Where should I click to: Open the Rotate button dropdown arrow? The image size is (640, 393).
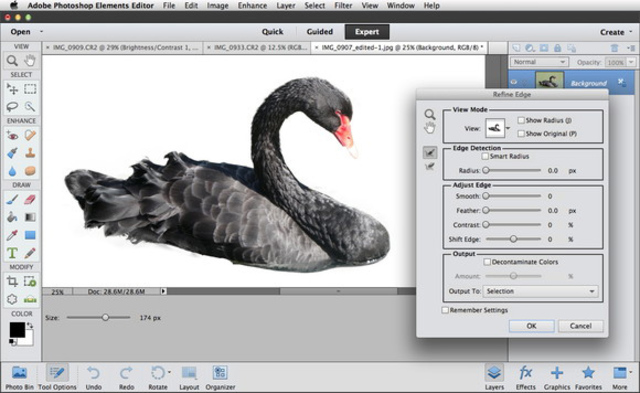point(169,373)
